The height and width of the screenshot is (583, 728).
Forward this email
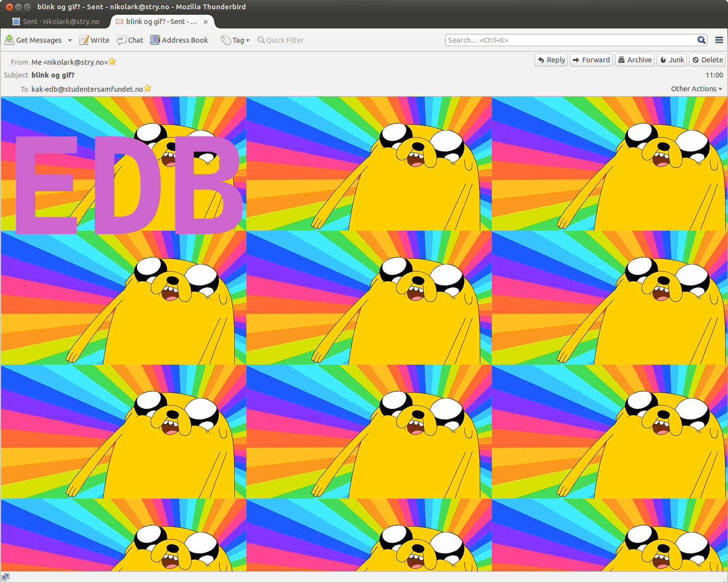click(x=591, y=60)
